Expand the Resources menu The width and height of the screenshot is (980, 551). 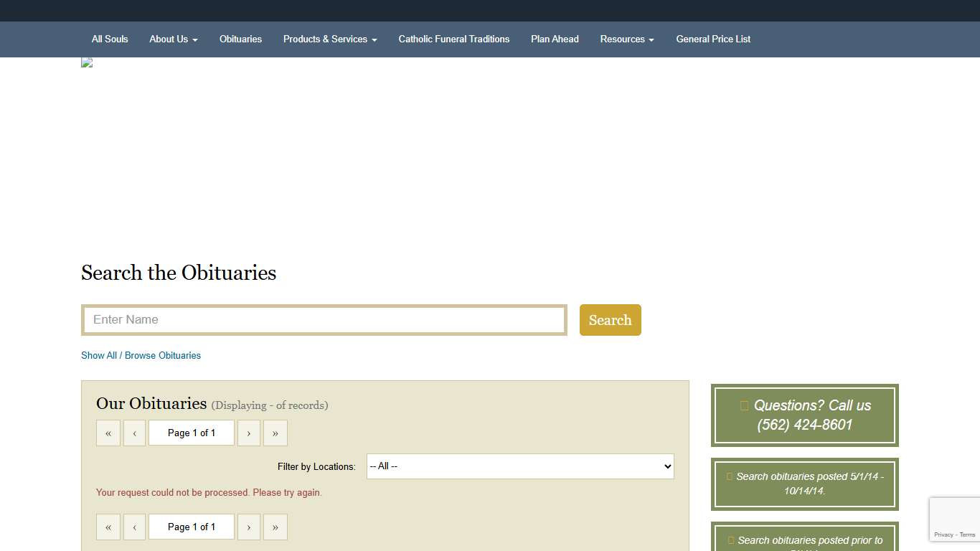(x=627, y=39)
